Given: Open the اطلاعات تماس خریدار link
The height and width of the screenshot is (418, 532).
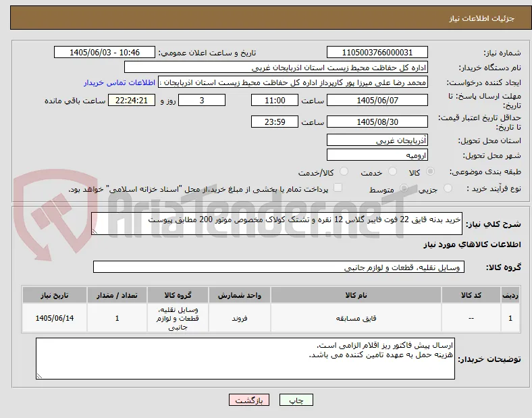Looking at the screenshot, I should click(119, 82).
